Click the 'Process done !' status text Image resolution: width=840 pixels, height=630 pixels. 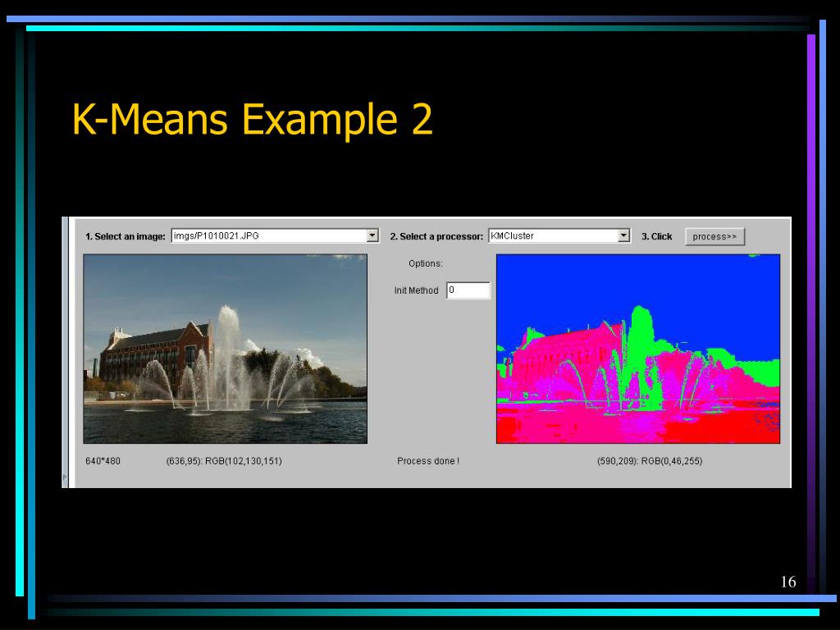[x=428, y=461]
